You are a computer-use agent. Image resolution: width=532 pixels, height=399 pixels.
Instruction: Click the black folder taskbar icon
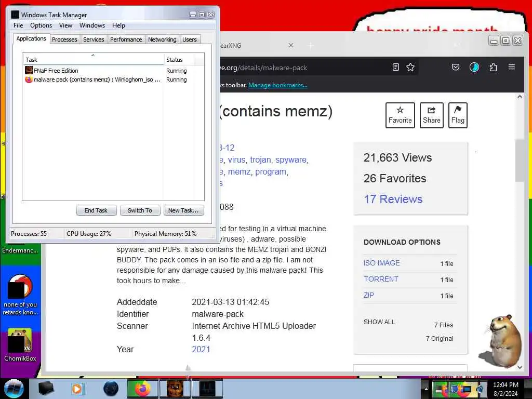[x=46, y=389]
